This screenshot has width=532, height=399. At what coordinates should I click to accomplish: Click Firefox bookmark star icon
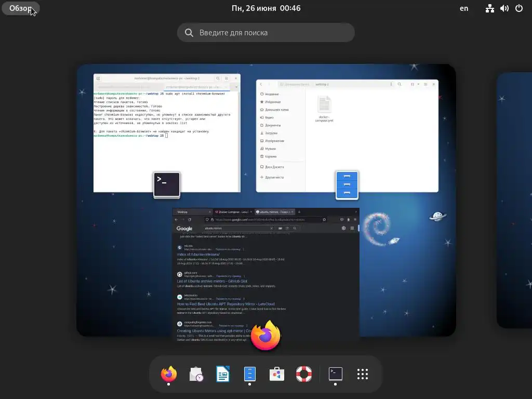[x=324, y=220]
